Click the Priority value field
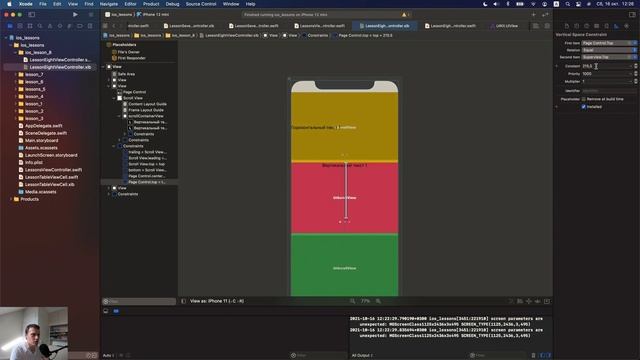 [607, 73]
